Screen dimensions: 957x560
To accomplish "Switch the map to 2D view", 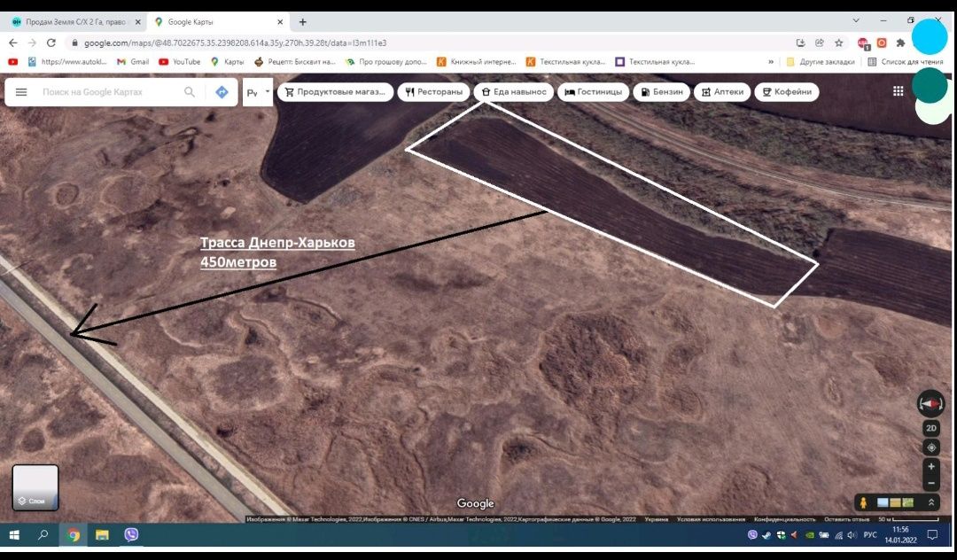I will click(x=930, y=428).
